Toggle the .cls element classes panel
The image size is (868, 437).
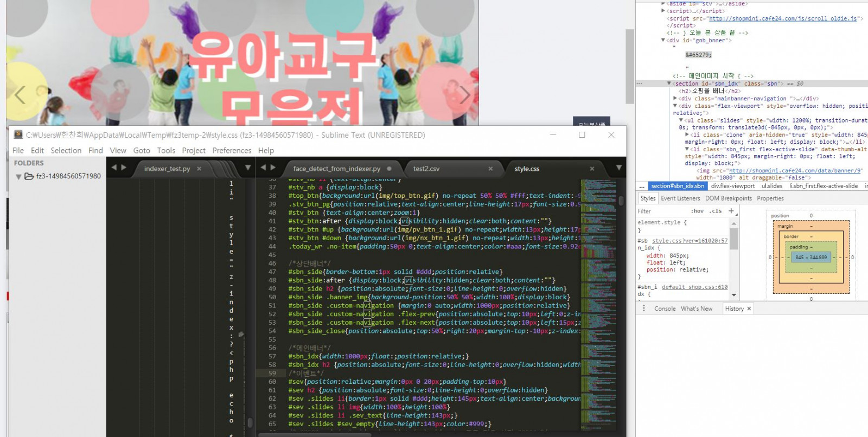click(716, 211)
